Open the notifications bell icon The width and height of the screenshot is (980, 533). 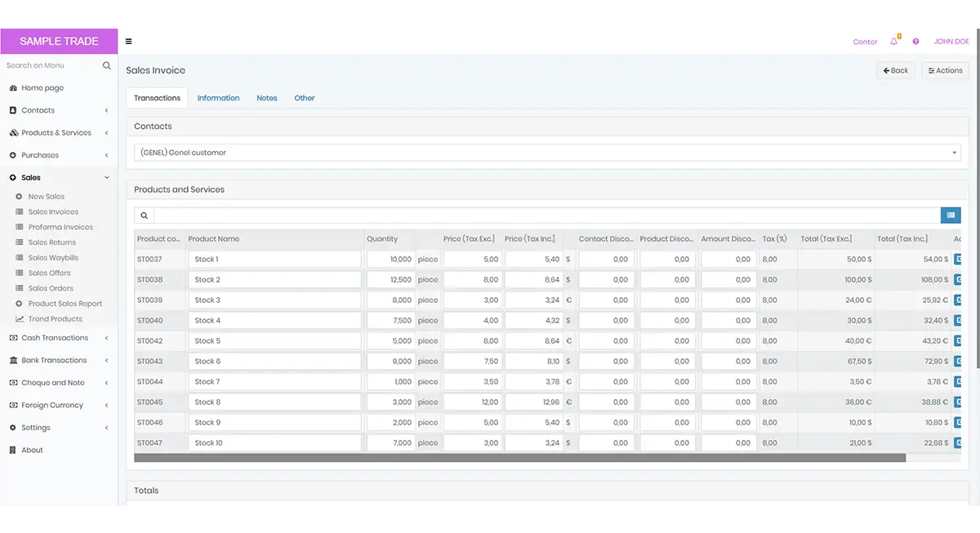click(x=894, y=41)
